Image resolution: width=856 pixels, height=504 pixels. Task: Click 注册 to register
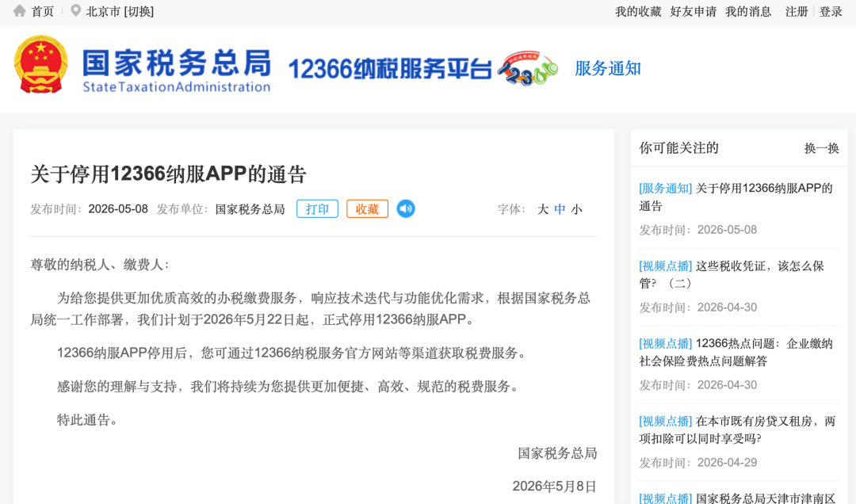[797, 11]
